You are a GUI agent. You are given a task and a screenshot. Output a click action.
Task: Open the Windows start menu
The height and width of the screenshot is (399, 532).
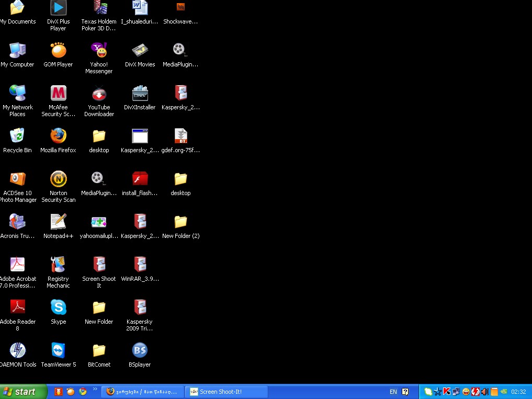coord(23,392)
